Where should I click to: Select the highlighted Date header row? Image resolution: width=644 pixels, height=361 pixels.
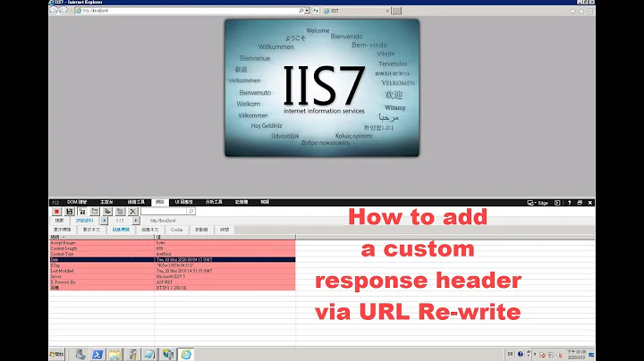coord(172,260)
